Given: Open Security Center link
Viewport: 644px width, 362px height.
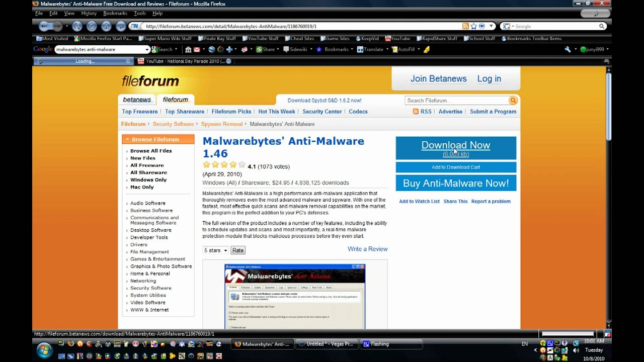Looking at the screenshot, I should click(322, 112).
